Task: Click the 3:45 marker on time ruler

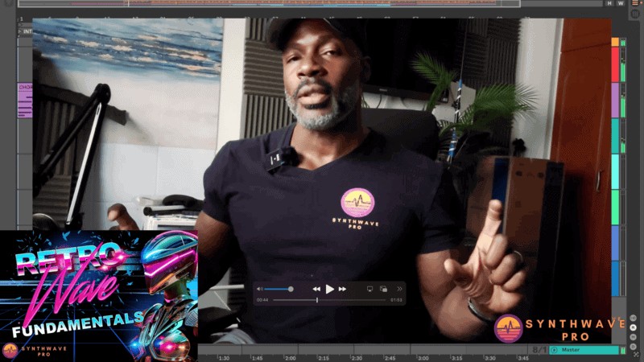Action: [x=522, y=358]
